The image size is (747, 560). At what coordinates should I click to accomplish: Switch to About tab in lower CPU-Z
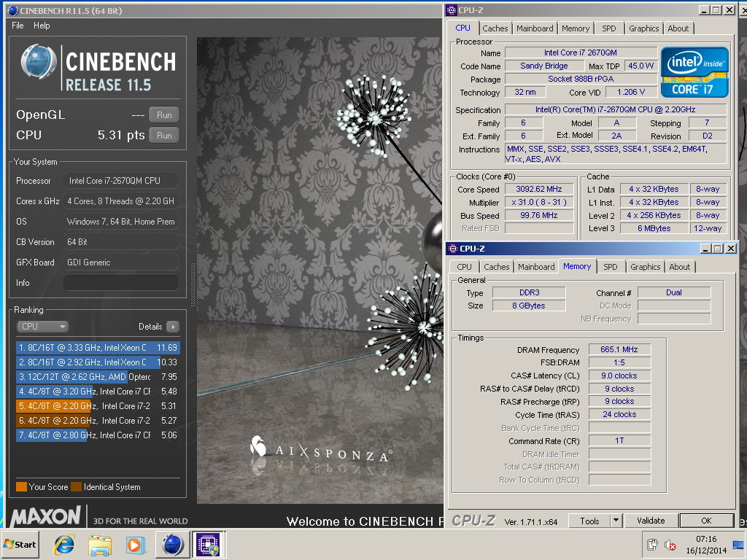point(679,267)
